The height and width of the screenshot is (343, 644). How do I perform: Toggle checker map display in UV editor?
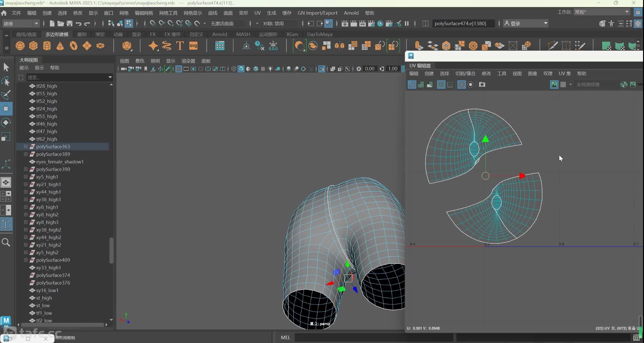click(x=563, y=84)
